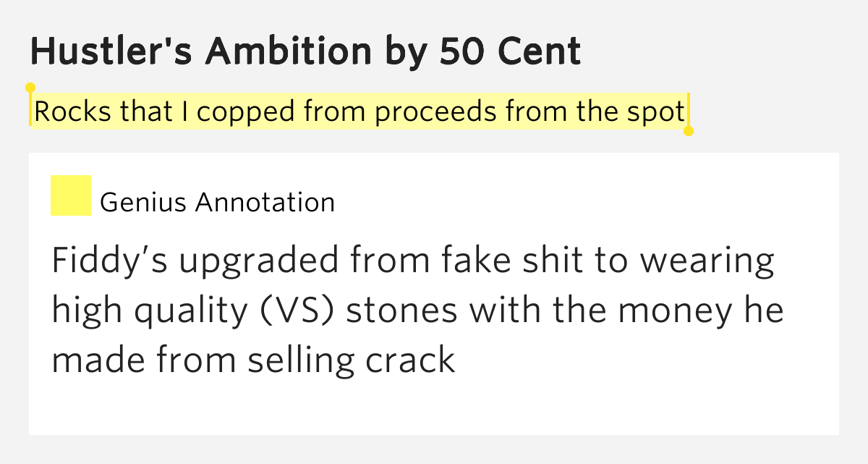
Task: Click the highlight start handle dot
Action: (30, 88)
